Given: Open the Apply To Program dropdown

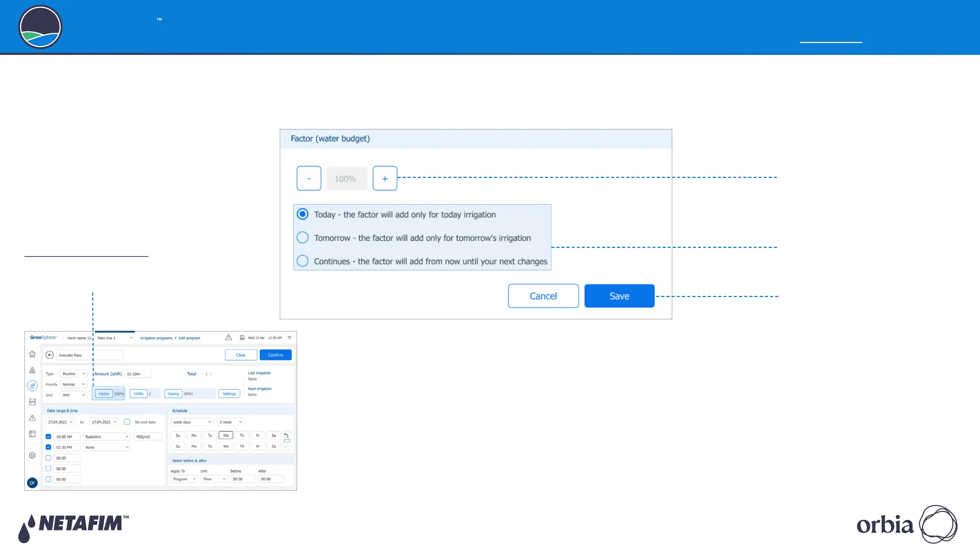Looking at the screenshot, I should [x=184, y=479].
